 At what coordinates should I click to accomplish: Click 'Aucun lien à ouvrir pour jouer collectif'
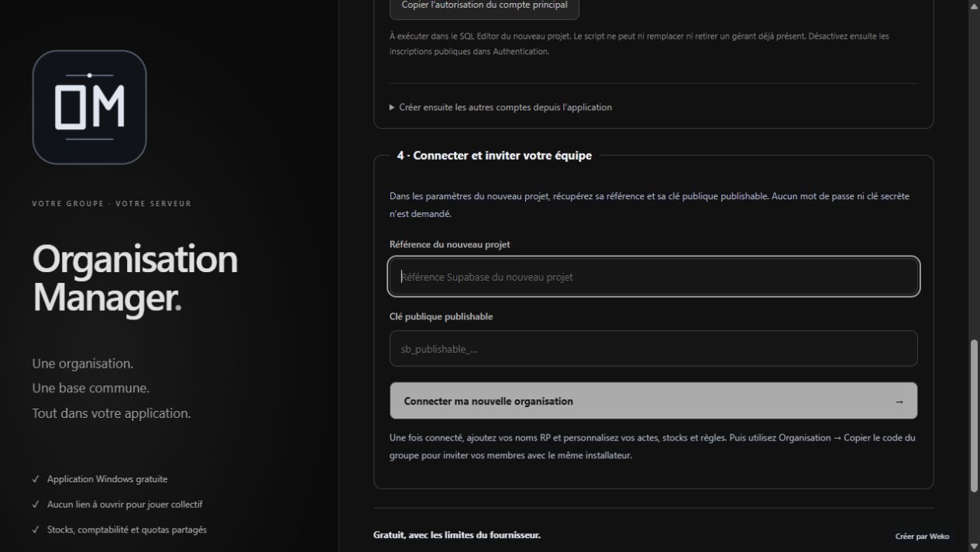(x=125, y=505)
